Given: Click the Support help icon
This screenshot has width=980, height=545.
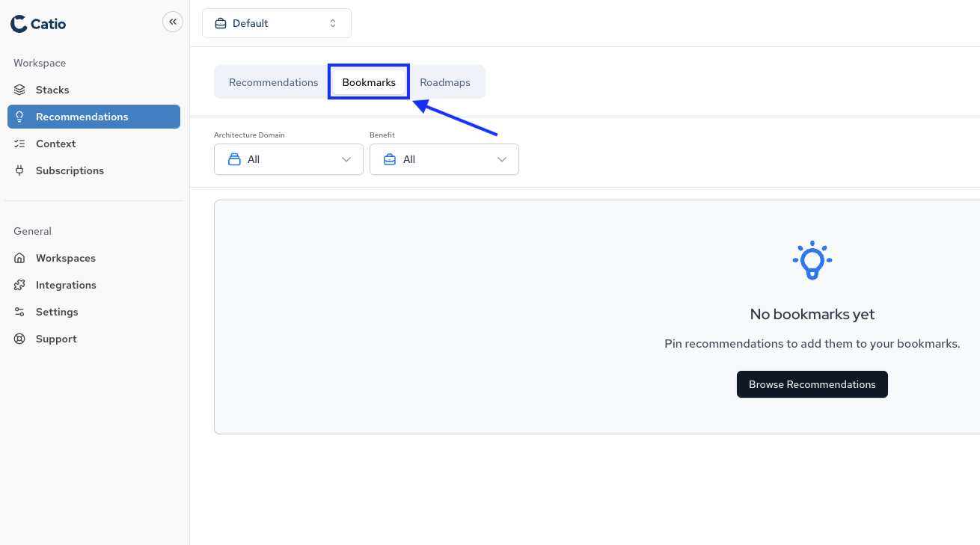Looking at the screenshot, I should point(19,339).
